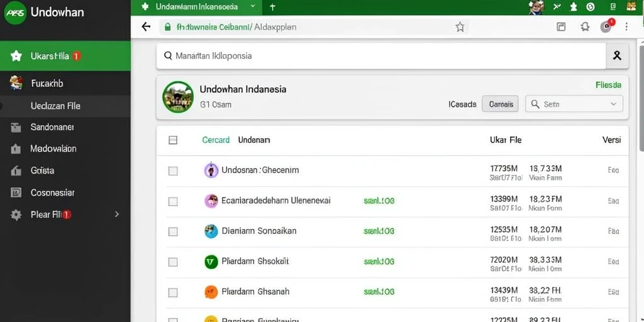Click the browser address bar
The width and height of the screenshot is (644, 322).
(313, 28)
